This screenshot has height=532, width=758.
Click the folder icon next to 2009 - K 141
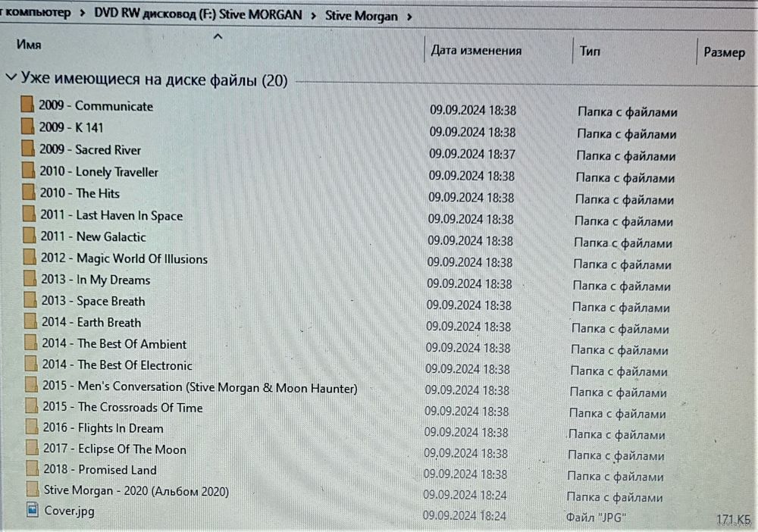click(x=27, y=126)
